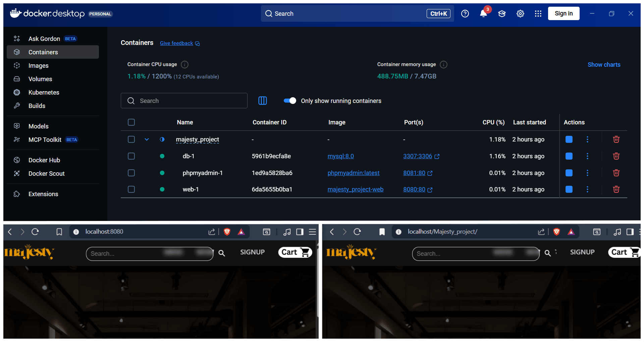This screenshot has width=644, height=342.
Task: Click the containers Search field
Action: [x=184, y=101]
